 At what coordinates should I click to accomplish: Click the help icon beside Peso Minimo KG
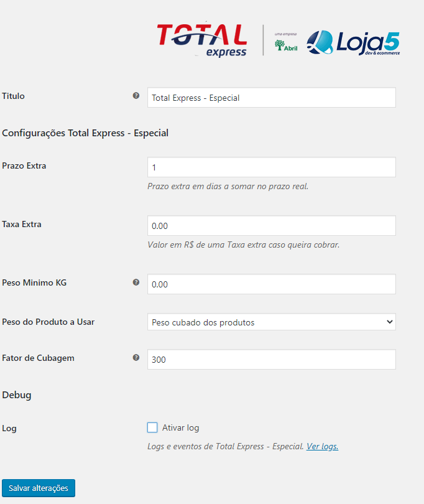tap(136, 282)
